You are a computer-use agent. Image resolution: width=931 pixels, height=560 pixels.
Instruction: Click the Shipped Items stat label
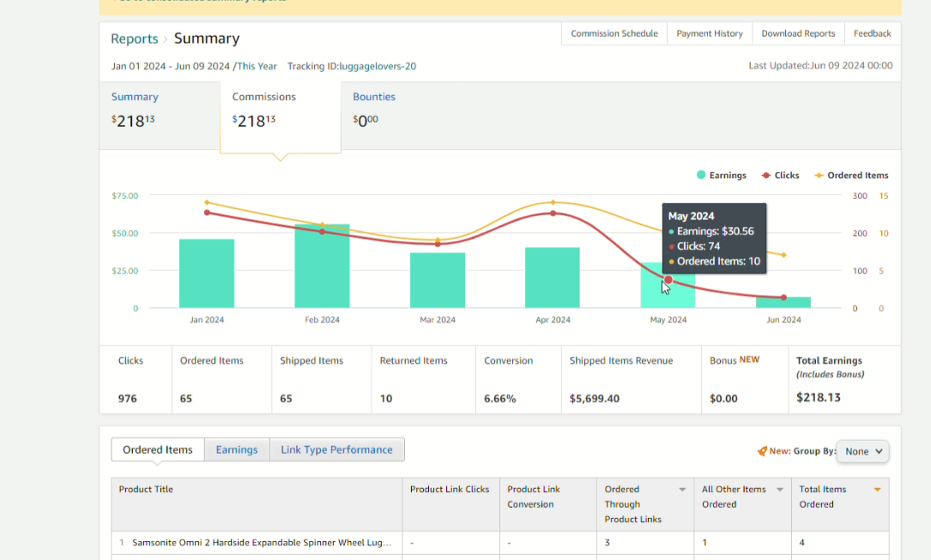[x=311, y=361]
